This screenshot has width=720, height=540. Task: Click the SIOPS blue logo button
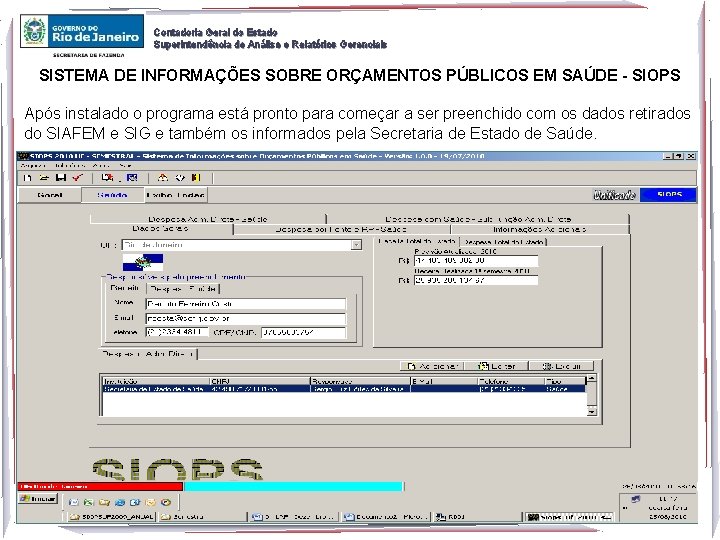click(669, 195)
